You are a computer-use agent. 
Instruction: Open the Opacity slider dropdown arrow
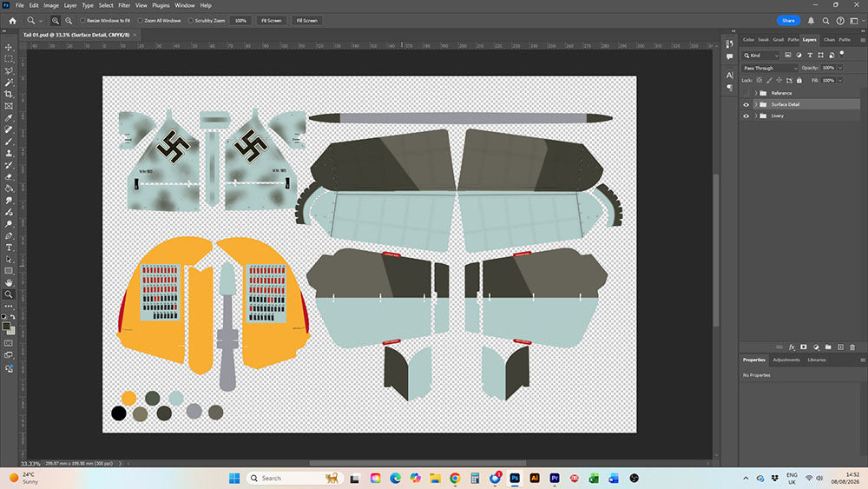840,68
